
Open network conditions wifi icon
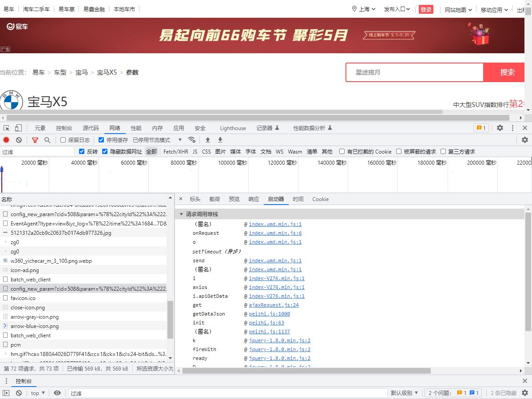[x=192, y=140]
